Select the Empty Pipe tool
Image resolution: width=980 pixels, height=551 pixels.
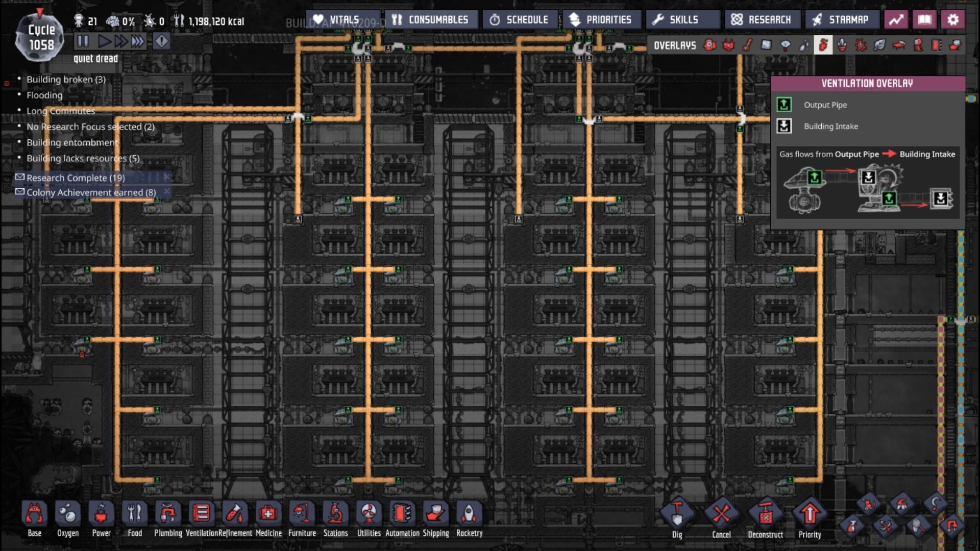pyautogui.click(x=951, y=525)
